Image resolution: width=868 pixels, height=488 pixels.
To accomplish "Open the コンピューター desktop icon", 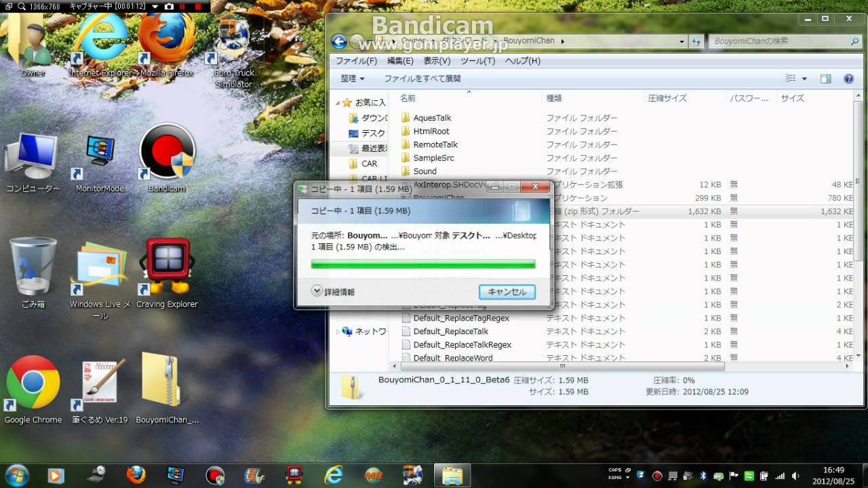I will (33, 163).
